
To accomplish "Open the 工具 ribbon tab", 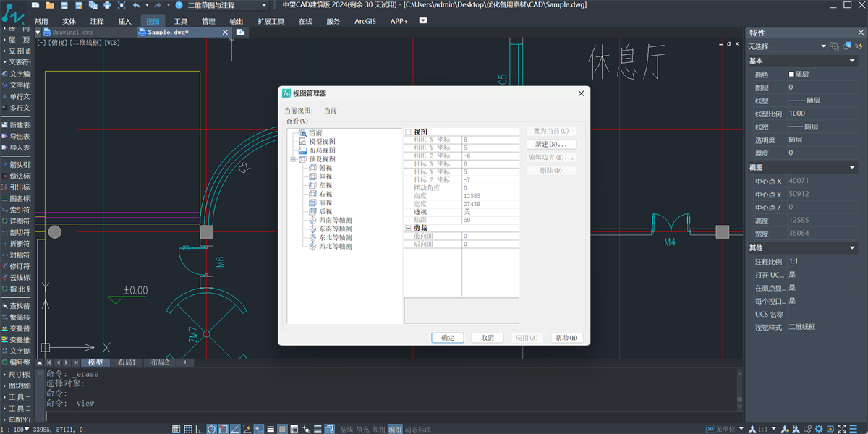I will pyautogui.click(x=181, y=22).
